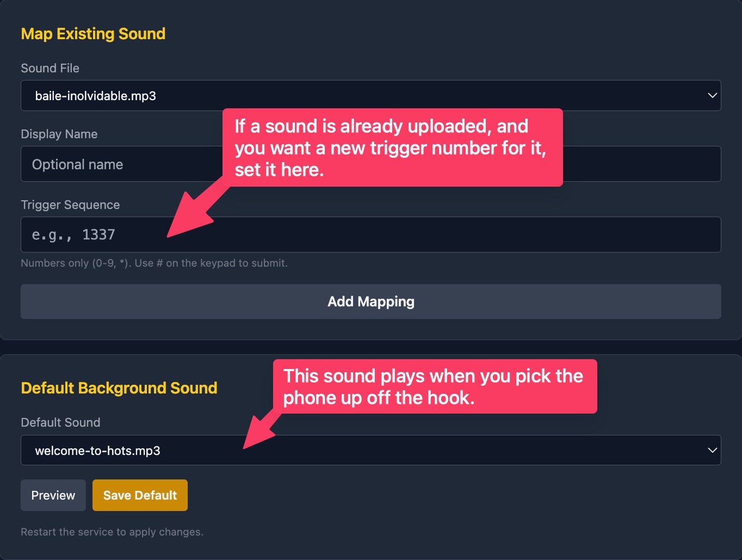Click the restart service notice text
Image resolution: width=742 pixels, height=560 pixels.
[x=112, y=532]
